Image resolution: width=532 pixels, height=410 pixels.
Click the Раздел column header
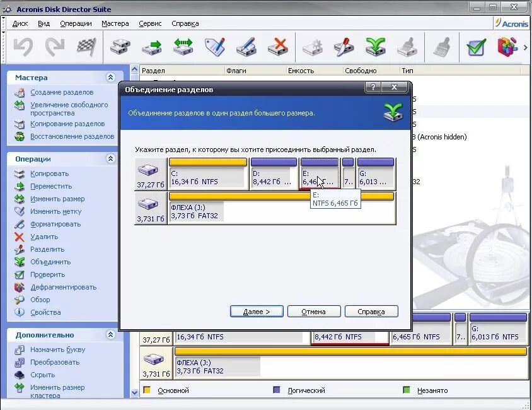[183, 71]
